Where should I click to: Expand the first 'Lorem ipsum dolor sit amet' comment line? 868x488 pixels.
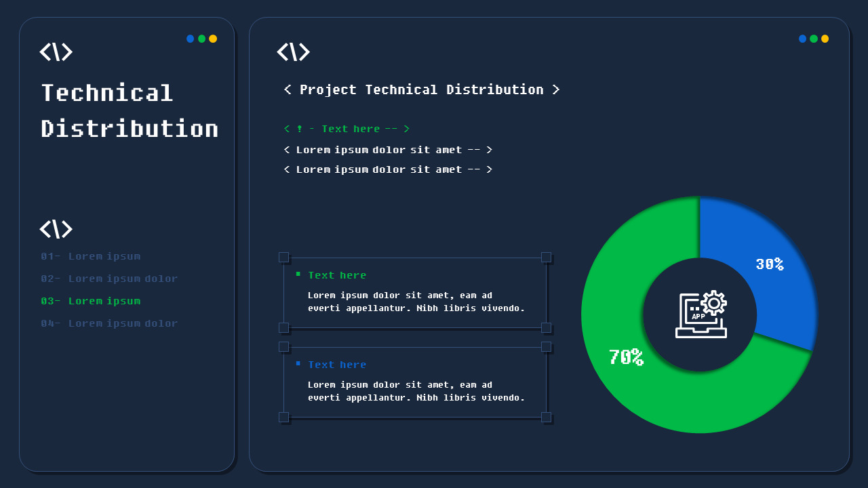pos(389,150)
